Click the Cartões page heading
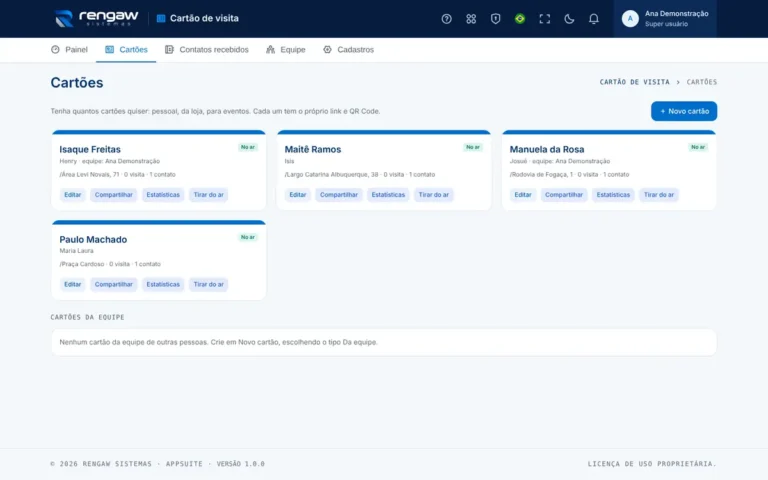Viewport: 768px width, 480px height. click(x=77, y=82)
